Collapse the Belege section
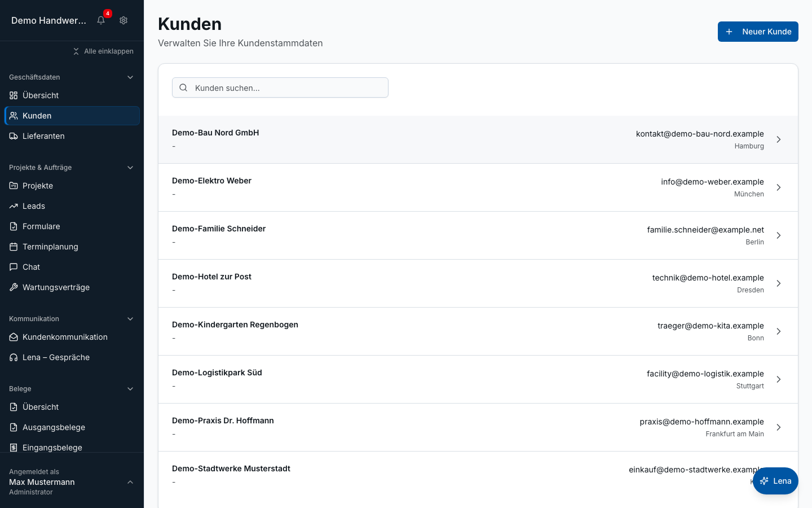Image resolution: width=812 pixels, height=508 pixels. click(x=130, y=389)
